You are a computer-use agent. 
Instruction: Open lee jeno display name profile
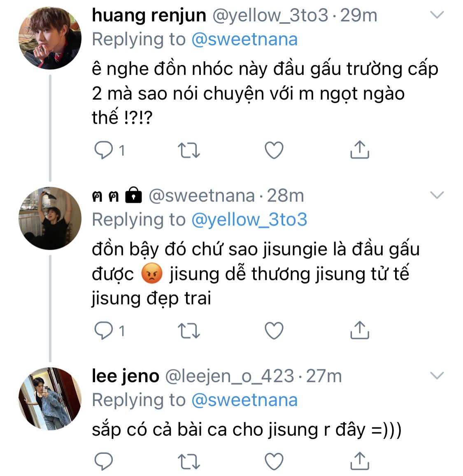126,376
